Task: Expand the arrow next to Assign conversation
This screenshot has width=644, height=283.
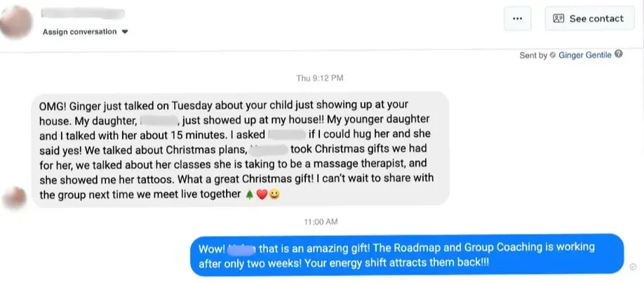Action: 125,32
